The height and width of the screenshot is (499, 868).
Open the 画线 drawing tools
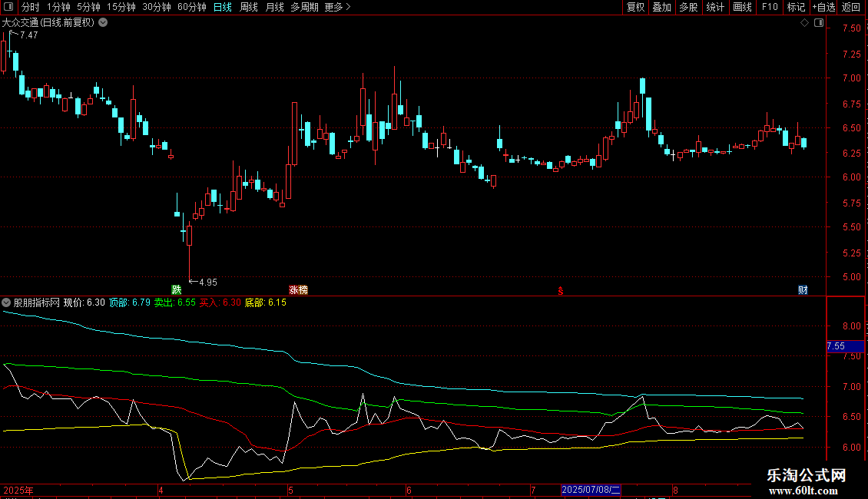pos(742,7)
